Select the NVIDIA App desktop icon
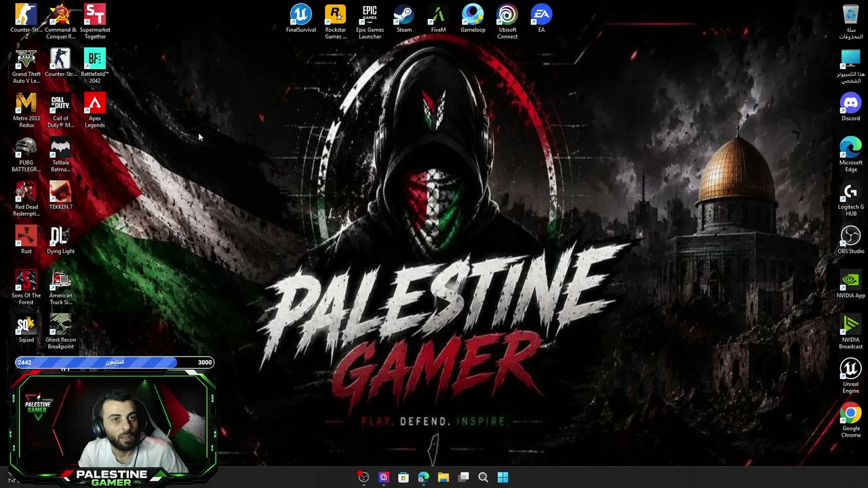The height and width of the screenshot is (488, 868). 850,284
